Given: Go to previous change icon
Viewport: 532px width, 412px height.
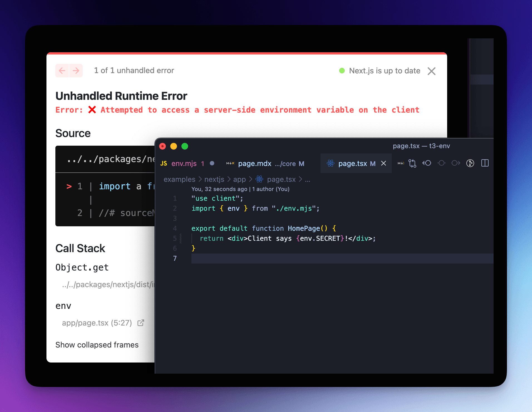Looking at the screenshot, I should point(427,163).
